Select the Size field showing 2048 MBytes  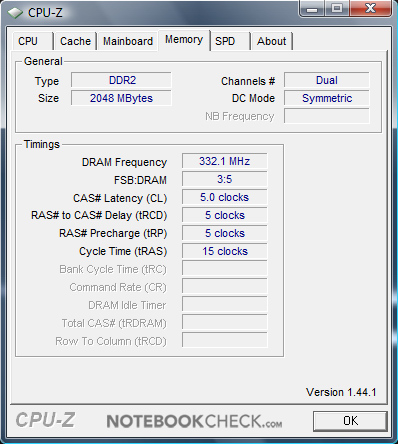pyautogui.click(x=121, y=98)
